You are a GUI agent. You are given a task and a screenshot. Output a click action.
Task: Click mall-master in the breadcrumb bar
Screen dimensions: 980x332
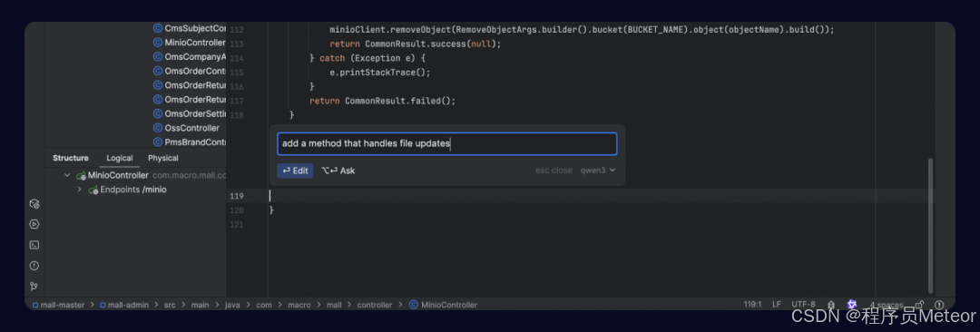pos(64,305)
